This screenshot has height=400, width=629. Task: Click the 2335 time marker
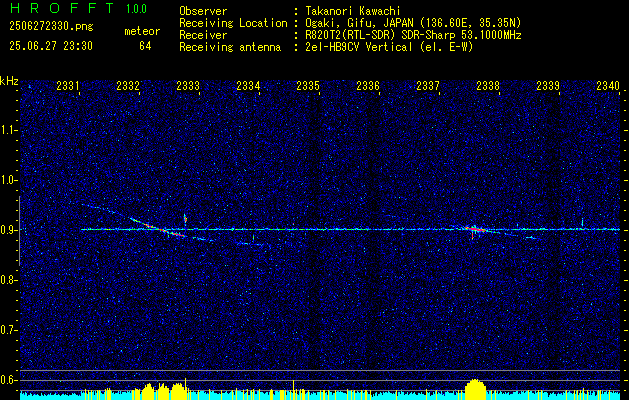(x=308, y=85)
